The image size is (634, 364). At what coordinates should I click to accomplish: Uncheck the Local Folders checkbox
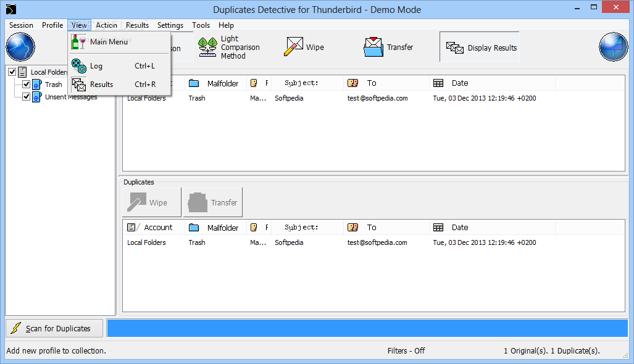[12, 72]
